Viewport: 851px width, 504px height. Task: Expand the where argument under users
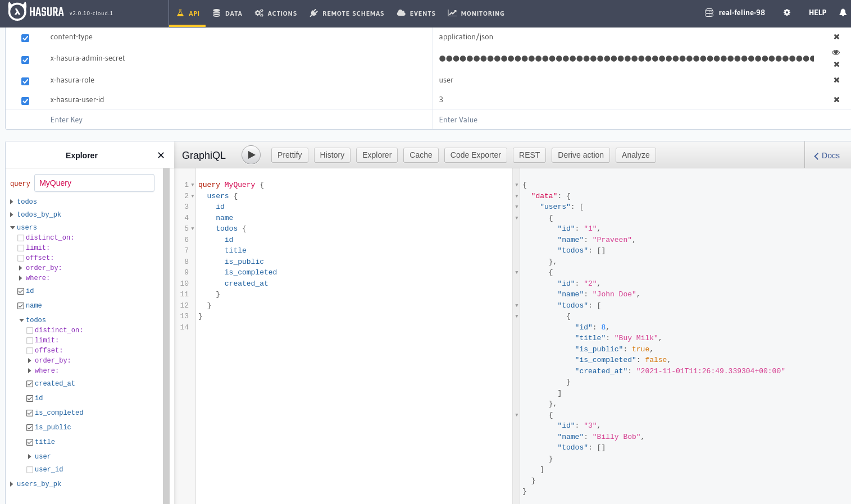point(21,278)
